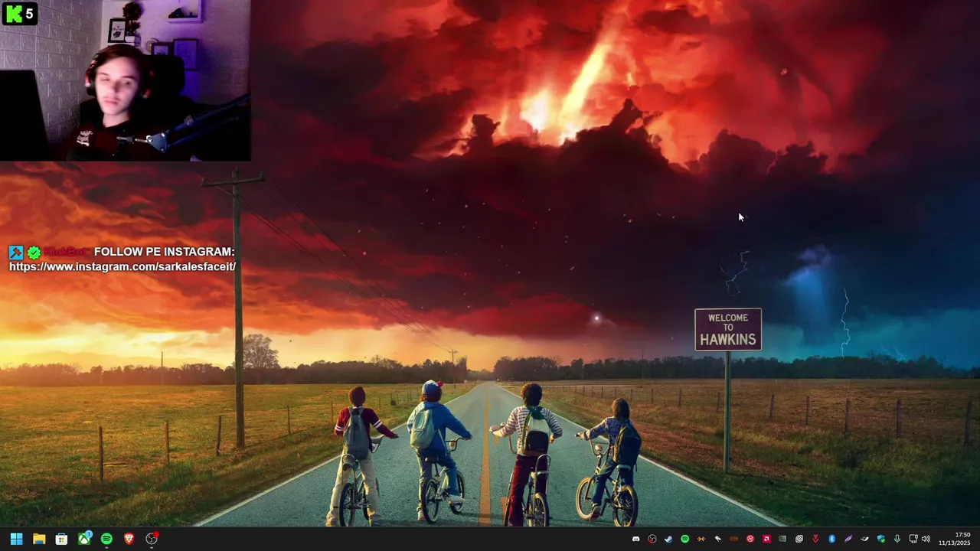The height and width of the screenshot is (551, 980).
Task: Launch Brave browser from taskbar
Action: [129, 539]
